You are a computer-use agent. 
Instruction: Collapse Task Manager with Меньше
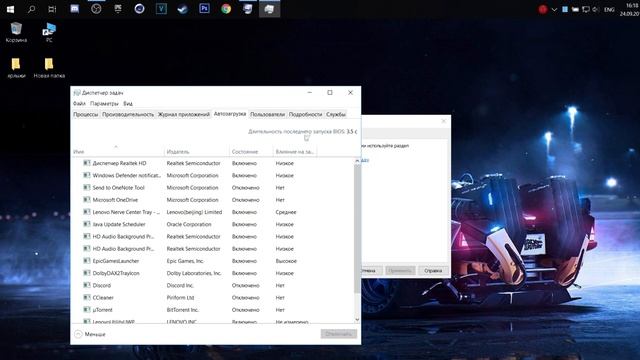pos(90,334)
